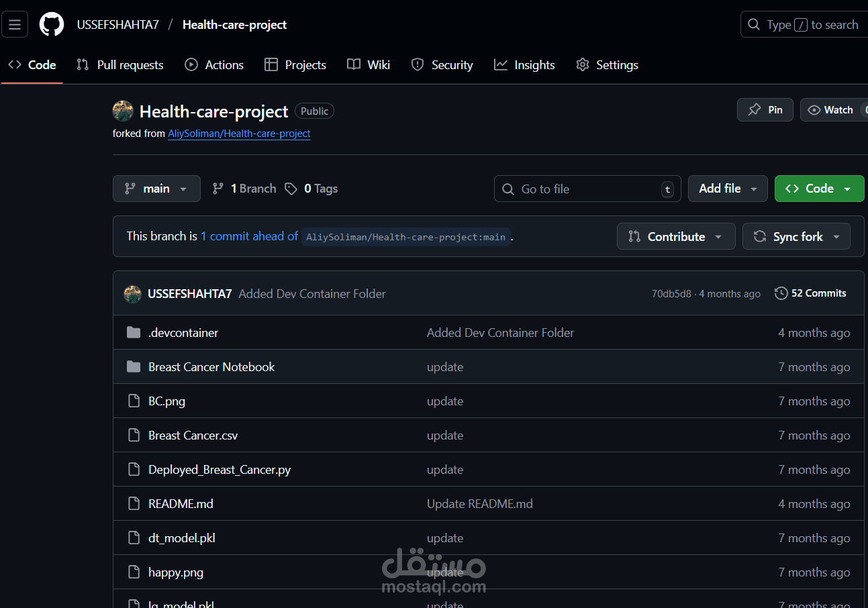The width and height of the screenshot is (868, 608).
Task: Open the 52 Commits history link
Action: (x=810, y=293)
